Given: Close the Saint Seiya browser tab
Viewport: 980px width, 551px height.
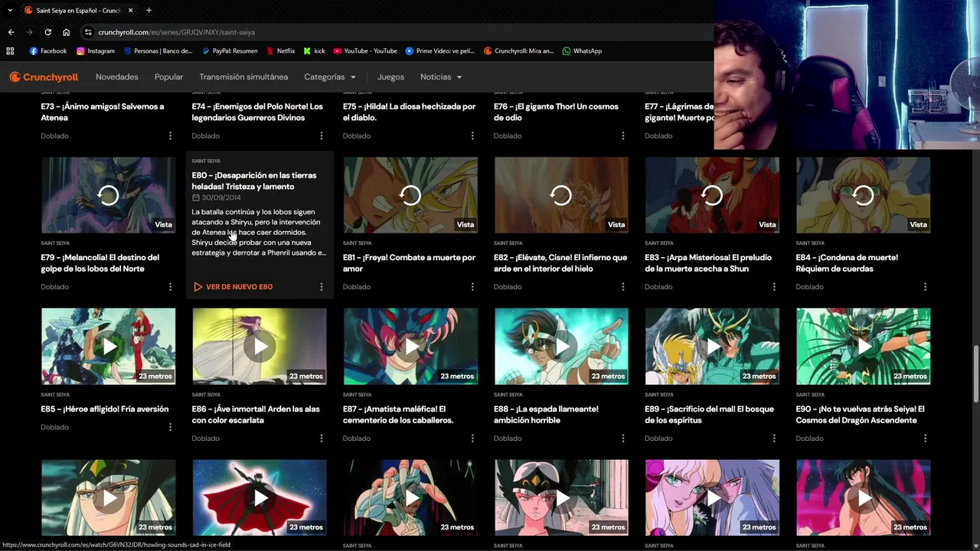Looking at the screenshot, I should point(130,11).
